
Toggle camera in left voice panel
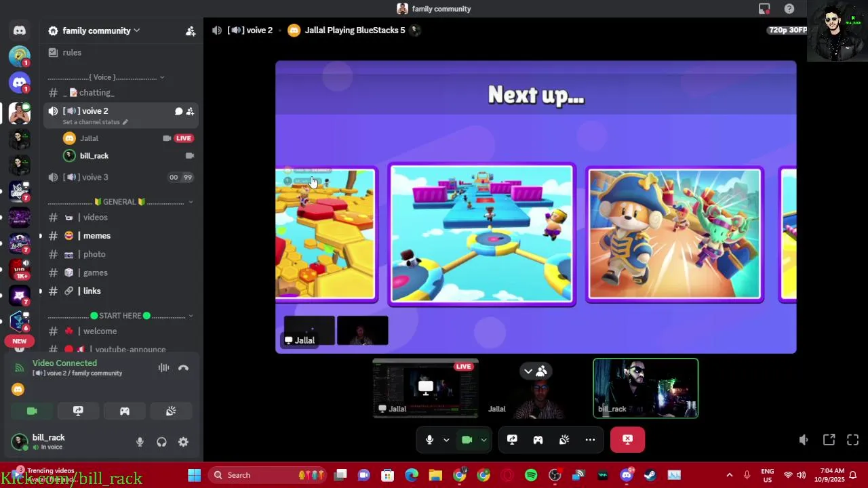point(32,411)
